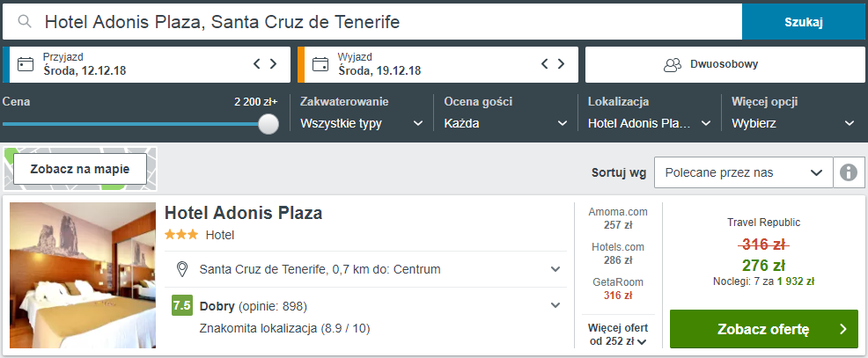Click previous day arrow for Przyjazd date
This screenshot has height=358, width=868.
click(257, 63)
